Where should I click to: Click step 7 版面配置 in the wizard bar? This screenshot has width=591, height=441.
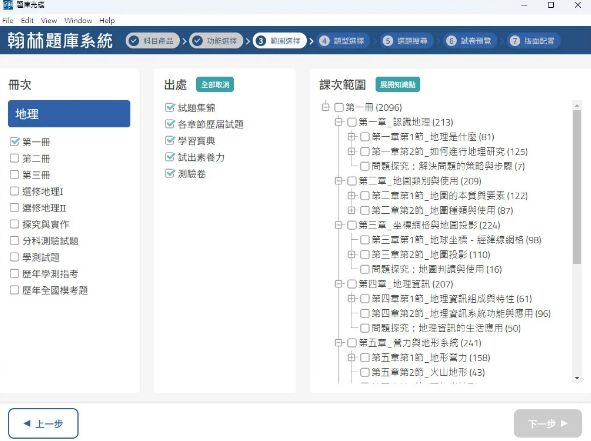tap(534, 41)
